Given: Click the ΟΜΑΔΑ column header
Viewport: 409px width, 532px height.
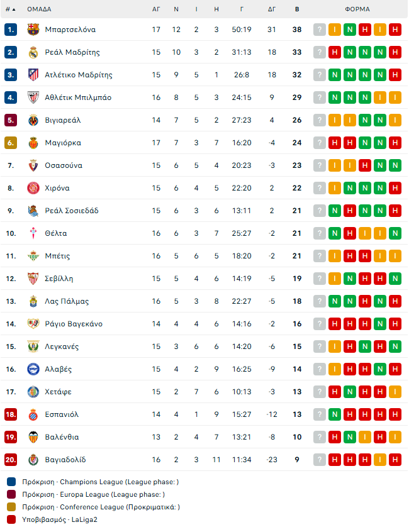Looking at the screenshot, I should [x=39, y=9].
